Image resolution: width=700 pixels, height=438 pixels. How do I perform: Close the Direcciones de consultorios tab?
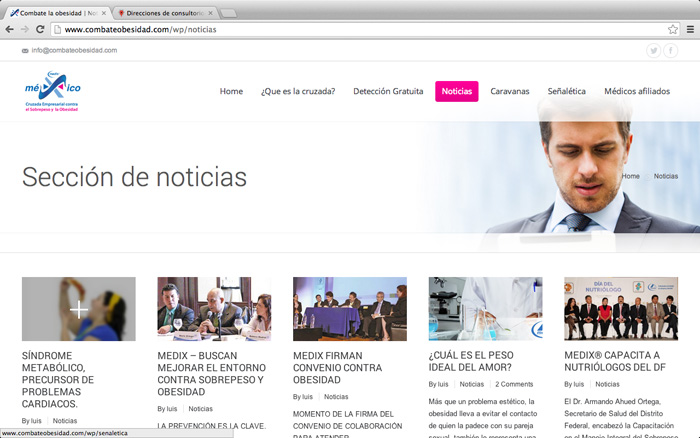pyautogui.click(x=210, y=13)
